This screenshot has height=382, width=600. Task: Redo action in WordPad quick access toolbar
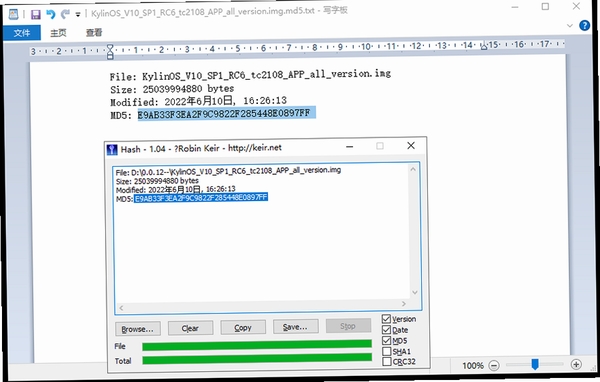(65, 14)
